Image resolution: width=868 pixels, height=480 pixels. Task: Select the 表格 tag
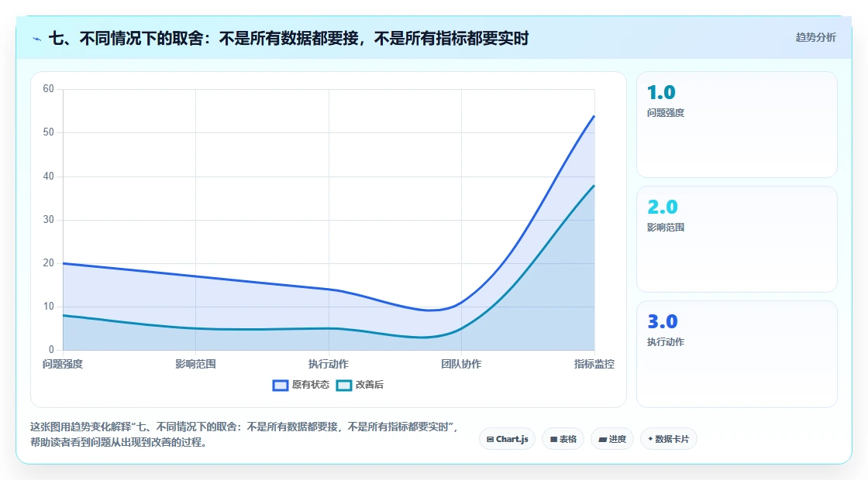point(563,439)
